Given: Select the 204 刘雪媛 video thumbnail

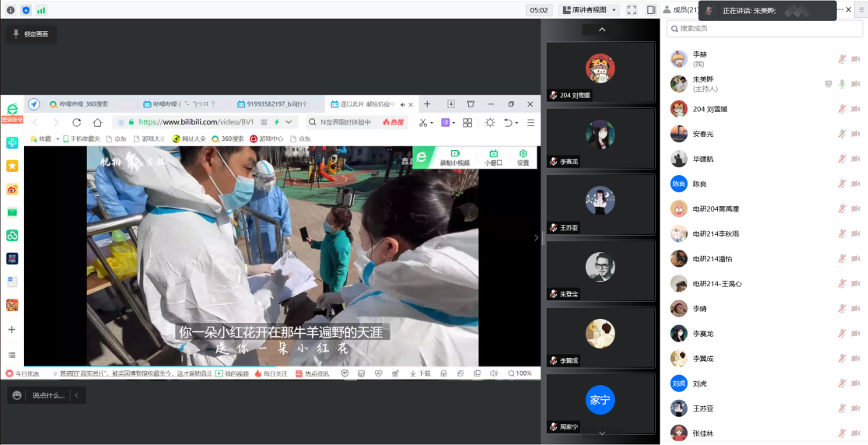Looking at the screenshot, I should point(600,72).
